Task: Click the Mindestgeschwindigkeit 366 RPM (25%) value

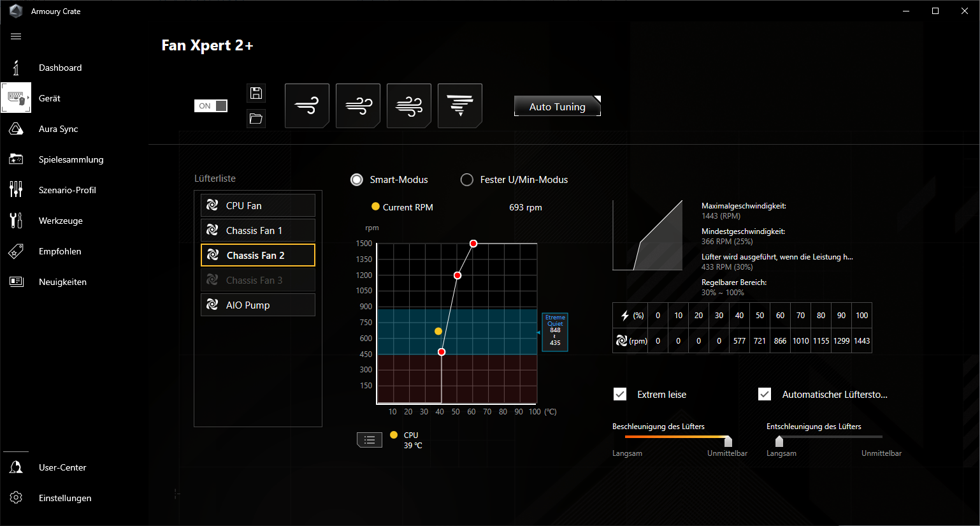Action: pyautogui.click(x=727, y=242)
